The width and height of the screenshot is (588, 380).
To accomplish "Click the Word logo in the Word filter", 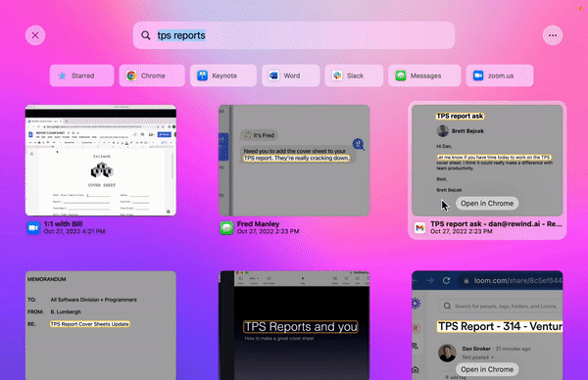I will [x=273, y=75].
